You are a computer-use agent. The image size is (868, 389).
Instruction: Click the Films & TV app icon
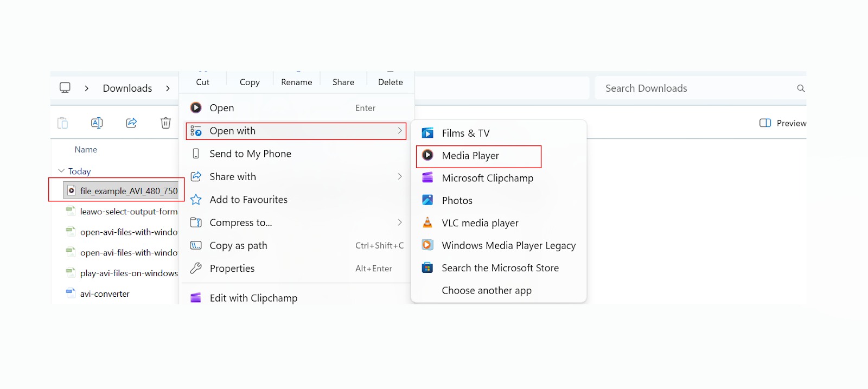[427, 133]
